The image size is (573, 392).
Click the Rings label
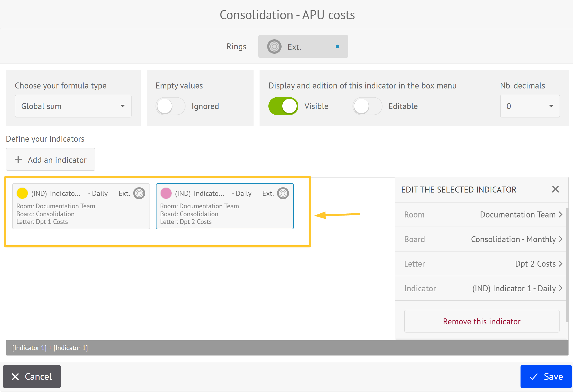(x=236, y=46)
